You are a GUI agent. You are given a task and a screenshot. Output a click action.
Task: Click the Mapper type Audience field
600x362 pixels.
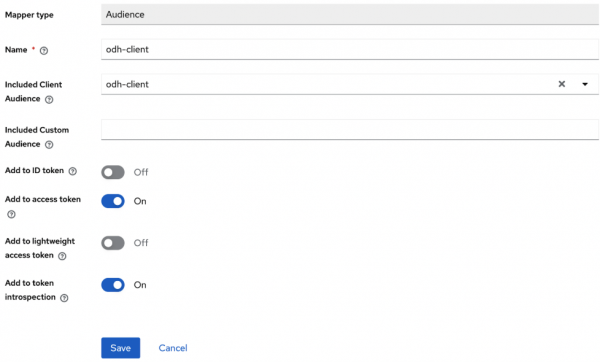350,15
